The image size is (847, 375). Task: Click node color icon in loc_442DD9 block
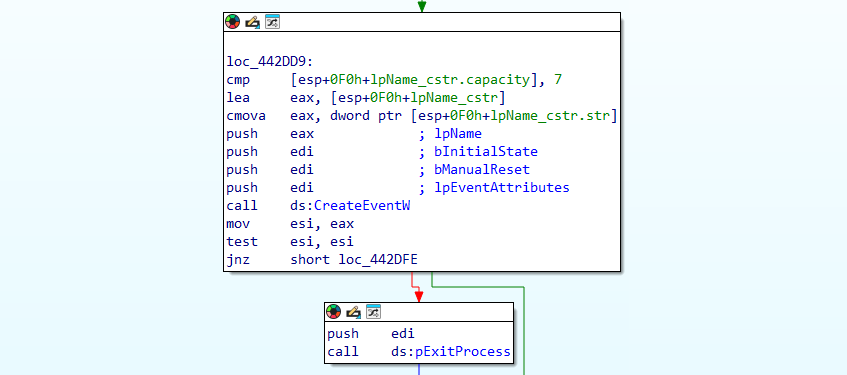tap(232, 22)
